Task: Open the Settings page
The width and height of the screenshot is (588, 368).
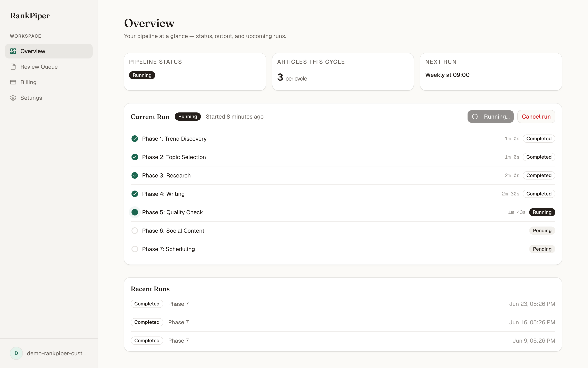Action: pos(49,98)
